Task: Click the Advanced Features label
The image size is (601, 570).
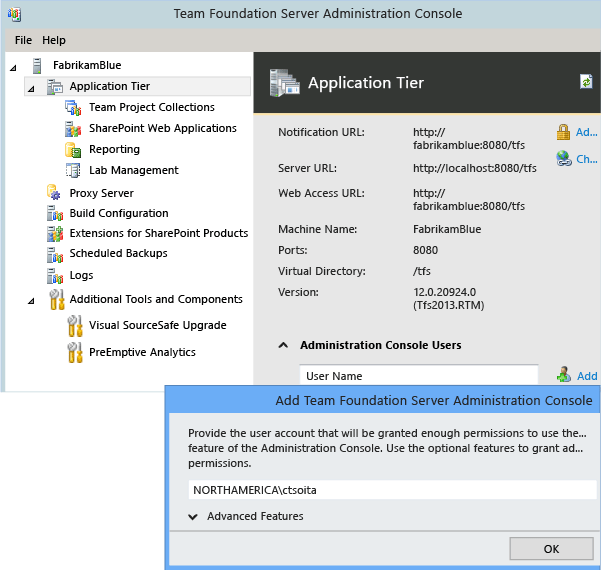Action: 255,517
